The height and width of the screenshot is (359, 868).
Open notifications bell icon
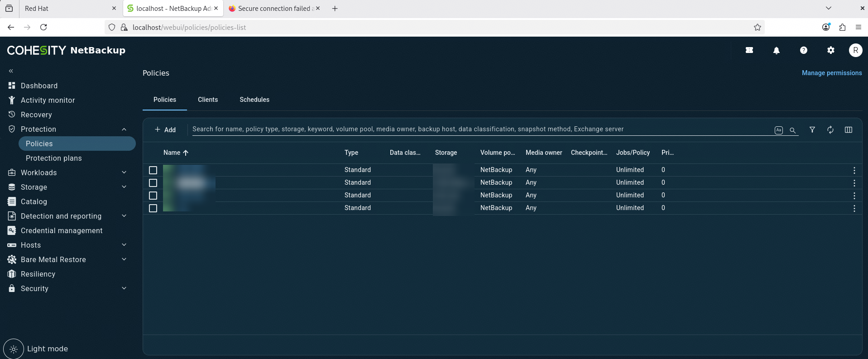click(776, 50)
